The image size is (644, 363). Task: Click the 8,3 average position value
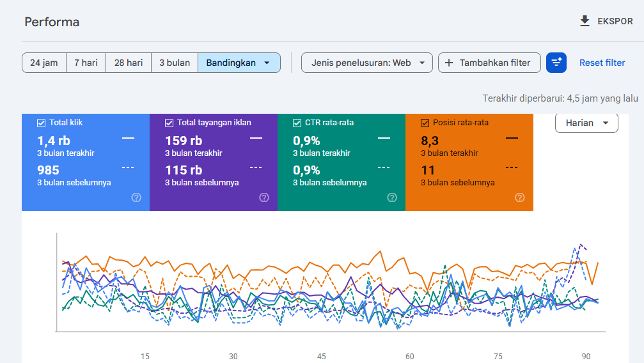(x=430, y=141)
